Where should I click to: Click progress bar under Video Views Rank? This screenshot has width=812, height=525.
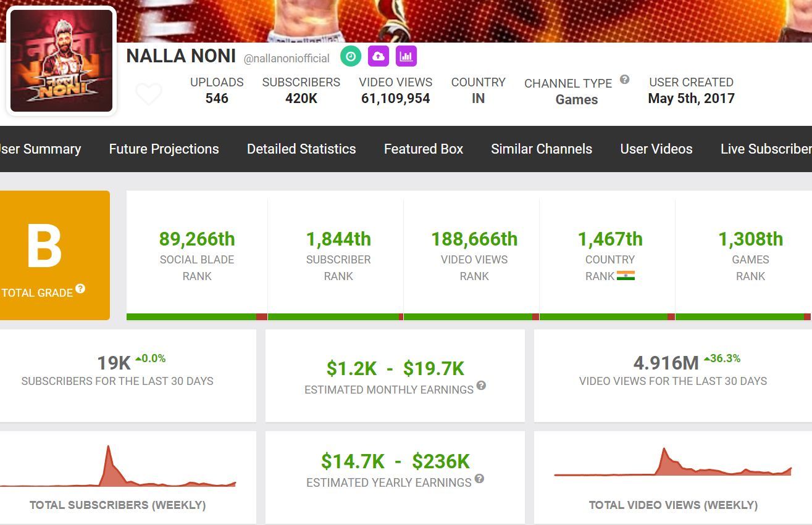tap(471, 316)
